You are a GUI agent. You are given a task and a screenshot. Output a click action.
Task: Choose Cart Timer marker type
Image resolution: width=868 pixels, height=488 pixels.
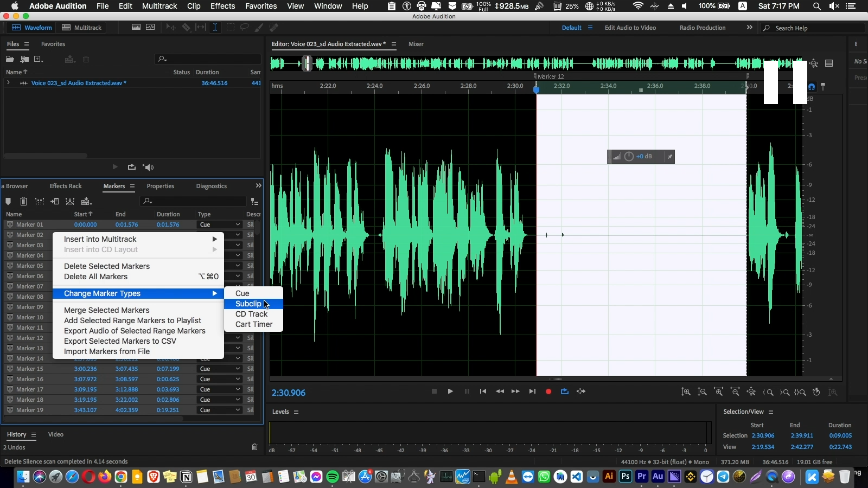coord(253,324)
